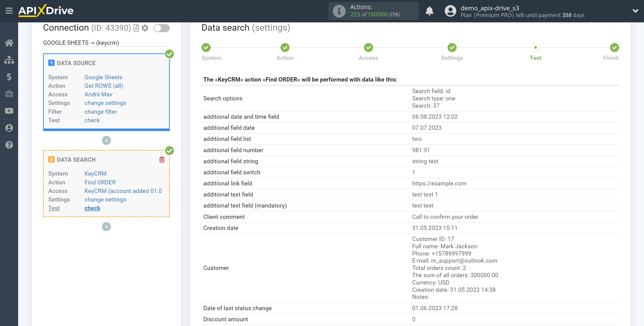Click the Creation date 31.05.2023 15:11 value

coord(435,228)
